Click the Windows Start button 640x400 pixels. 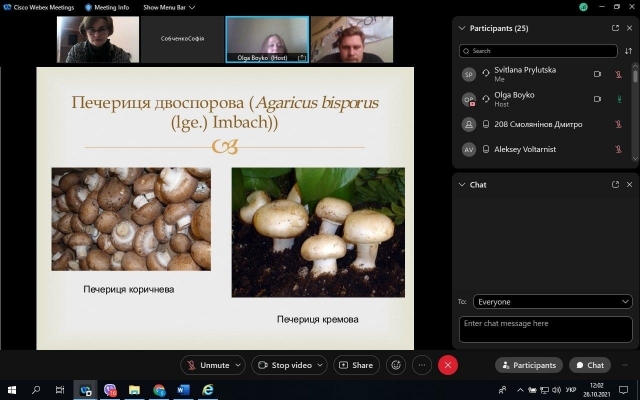[x=12, y=390]
